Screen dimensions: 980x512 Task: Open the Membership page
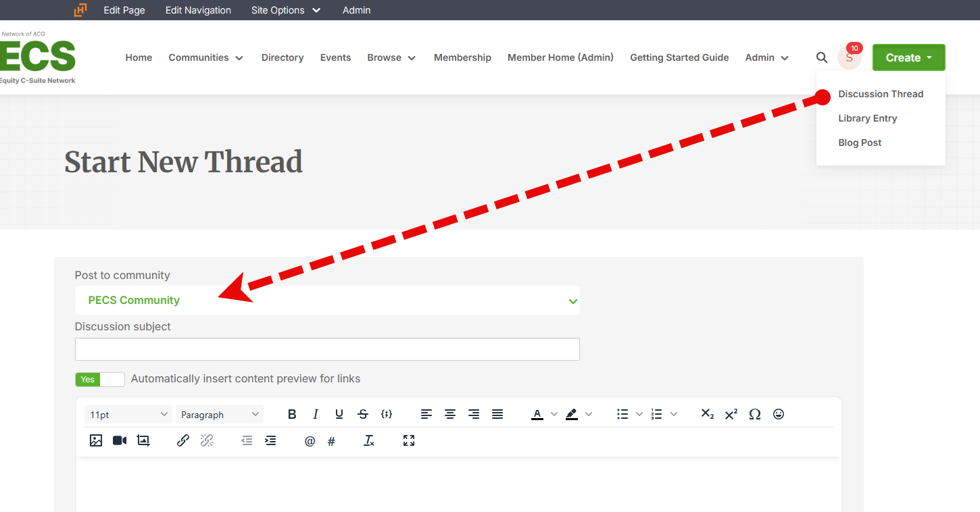462,57
